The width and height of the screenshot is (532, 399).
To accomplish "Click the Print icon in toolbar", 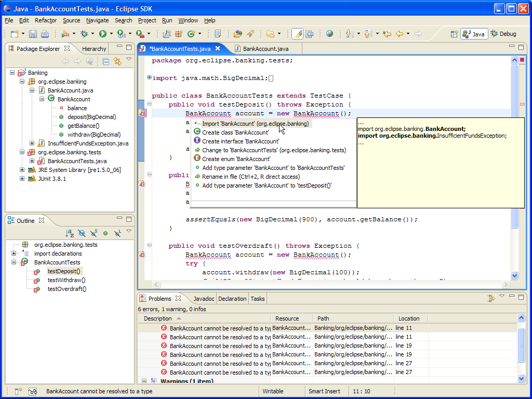I will (45, 34).
